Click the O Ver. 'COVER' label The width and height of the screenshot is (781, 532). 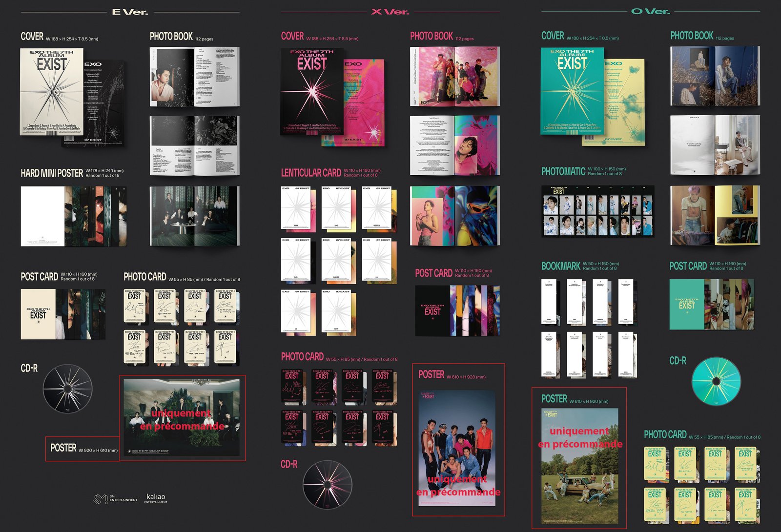point(553,36)
